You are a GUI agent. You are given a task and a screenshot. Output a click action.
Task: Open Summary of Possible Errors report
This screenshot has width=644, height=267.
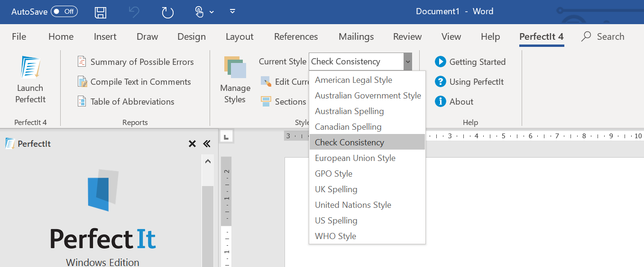(136, 62)
